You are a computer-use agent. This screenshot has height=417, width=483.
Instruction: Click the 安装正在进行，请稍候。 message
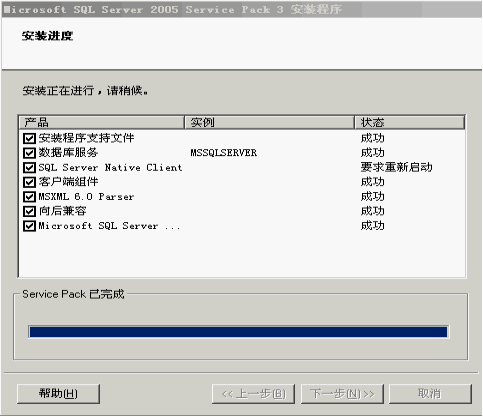click(x=85, y=90)
